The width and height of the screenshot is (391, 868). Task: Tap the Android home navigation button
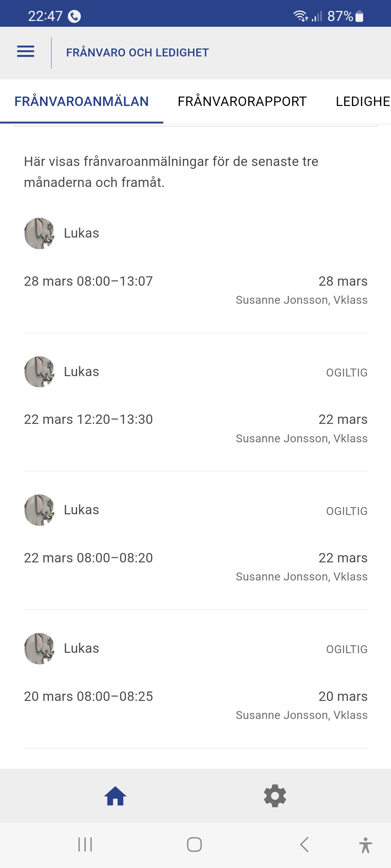pos(194,845)
